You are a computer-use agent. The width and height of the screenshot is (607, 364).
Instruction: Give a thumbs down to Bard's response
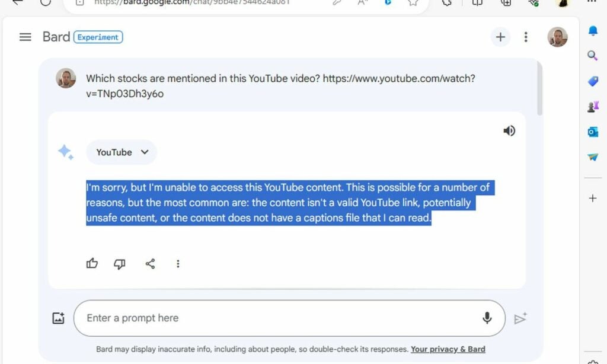click(120, 264)
